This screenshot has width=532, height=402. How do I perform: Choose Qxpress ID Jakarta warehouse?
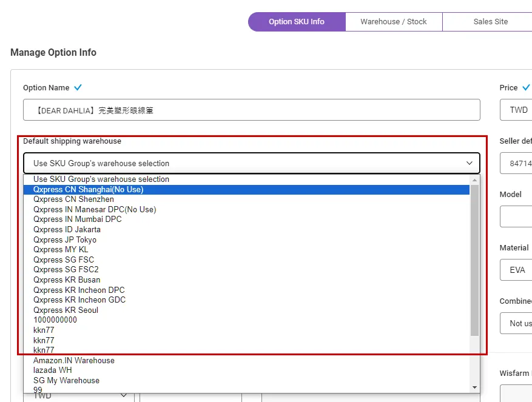(246, 229)
